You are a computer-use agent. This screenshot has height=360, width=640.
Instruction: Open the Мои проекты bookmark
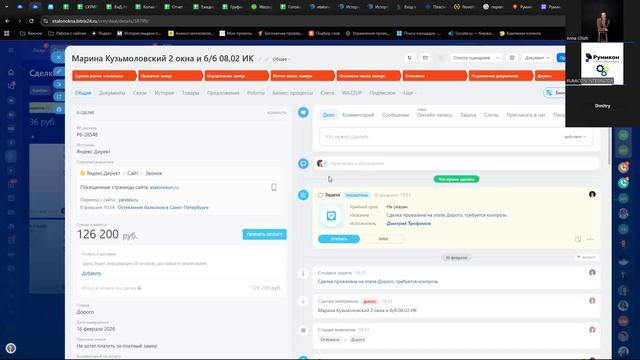(236, 33)
